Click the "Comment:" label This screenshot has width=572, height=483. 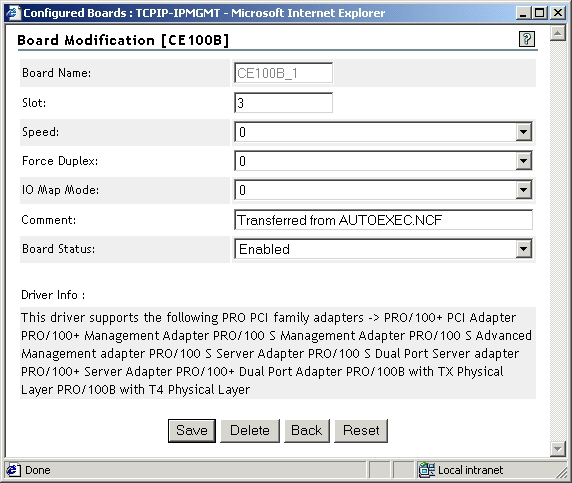point(49,220)
